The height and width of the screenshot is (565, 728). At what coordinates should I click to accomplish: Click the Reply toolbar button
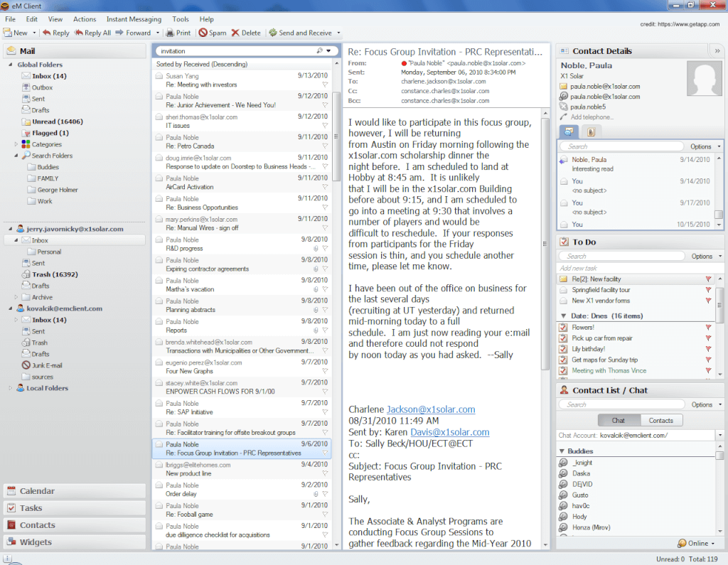click(x=55, y=33)
